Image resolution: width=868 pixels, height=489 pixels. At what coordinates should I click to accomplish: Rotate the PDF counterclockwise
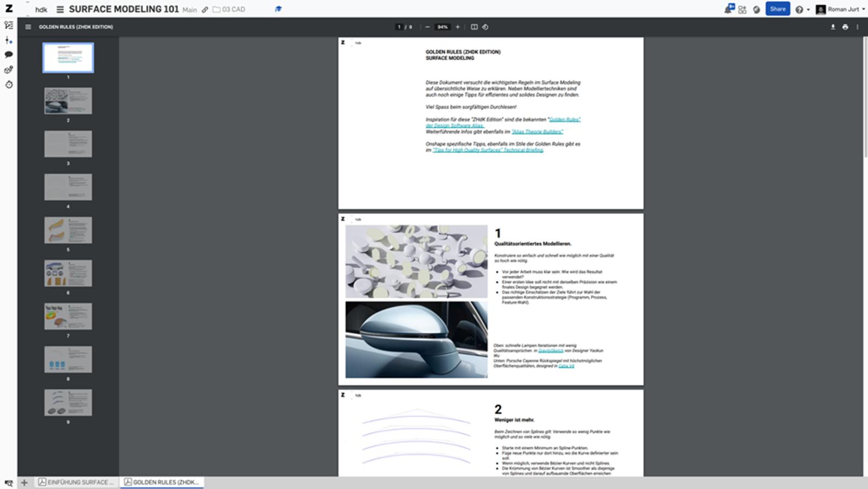pyautogui.click(x=485, y=27)
